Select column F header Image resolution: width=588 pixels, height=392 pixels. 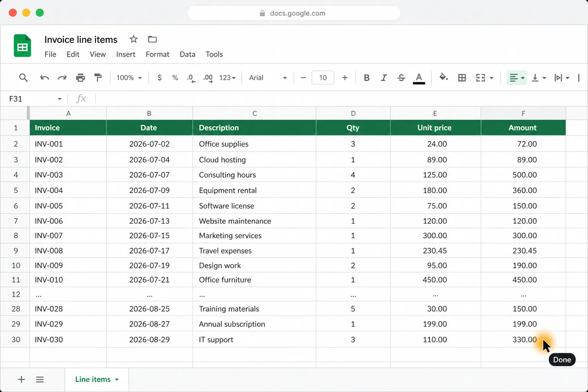[523, 113]
